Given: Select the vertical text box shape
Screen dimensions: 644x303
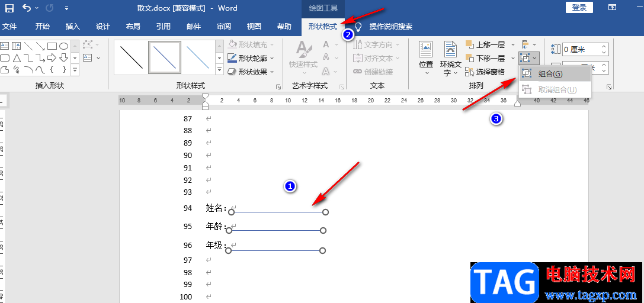Looking at the screenshot, I should 17,46.
